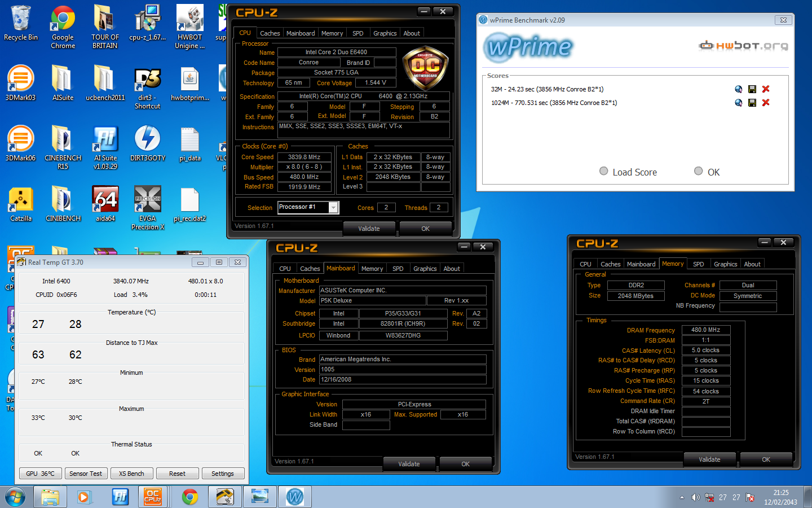Viewport: 812px width, 508px height.
Task: Delete the wPrime 1024M score with the red X
Action: 766,103
